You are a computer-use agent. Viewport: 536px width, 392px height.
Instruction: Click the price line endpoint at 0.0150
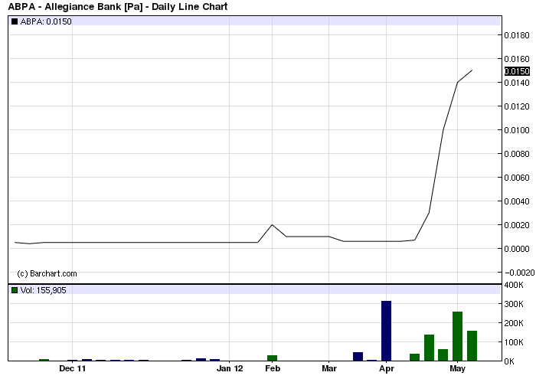(472, 70)
